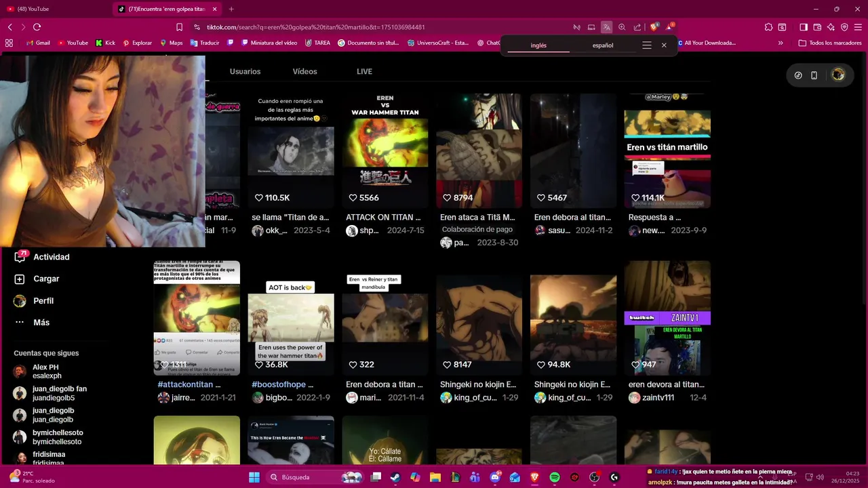The image size is (868, 488).
Task: Click the share page icon in address bar
Action: pos(637,27)
